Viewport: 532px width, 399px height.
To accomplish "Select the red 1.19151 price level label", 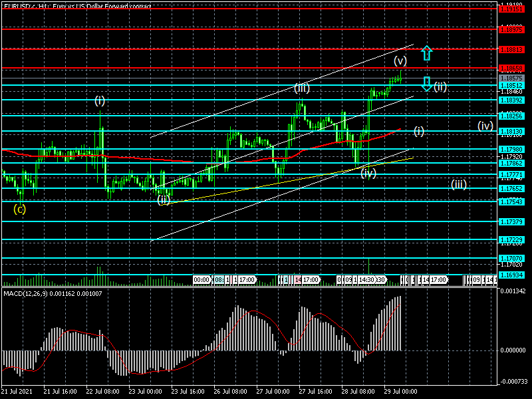I will coord(511,9).
